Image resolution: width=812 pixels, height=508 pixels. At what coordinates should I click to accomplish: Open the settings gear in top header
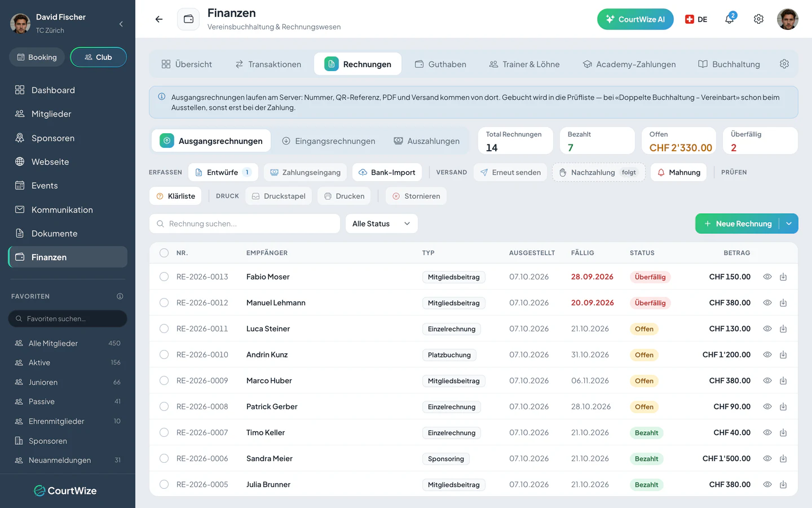[758, 19]
